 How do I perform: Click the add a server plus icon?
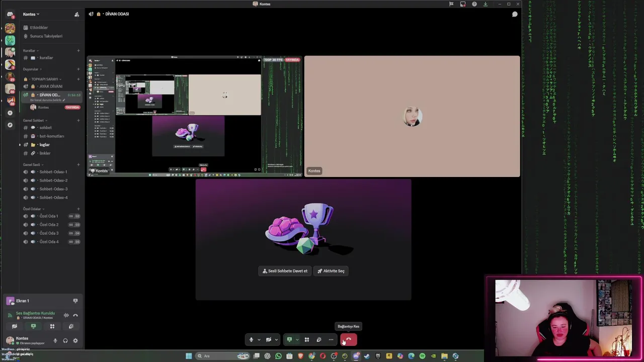(10, 113)
